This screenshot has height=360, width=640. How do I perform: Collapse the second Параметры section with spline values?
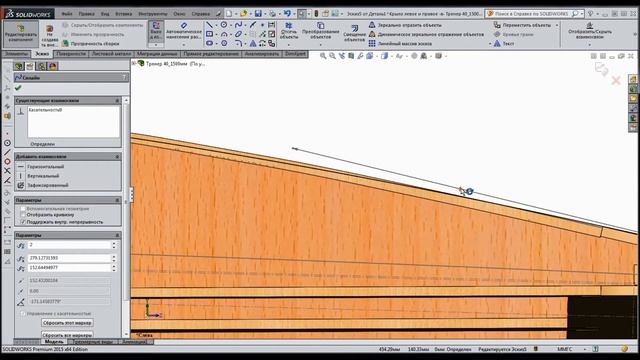tap(117, 236)
